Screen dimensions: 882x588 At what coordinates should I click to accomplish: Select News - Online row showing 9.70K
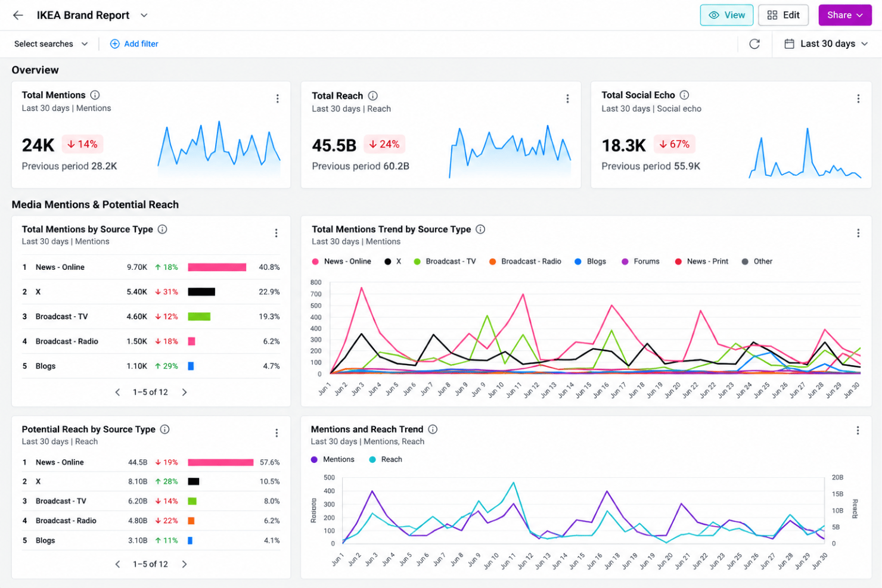click(151, 267)
